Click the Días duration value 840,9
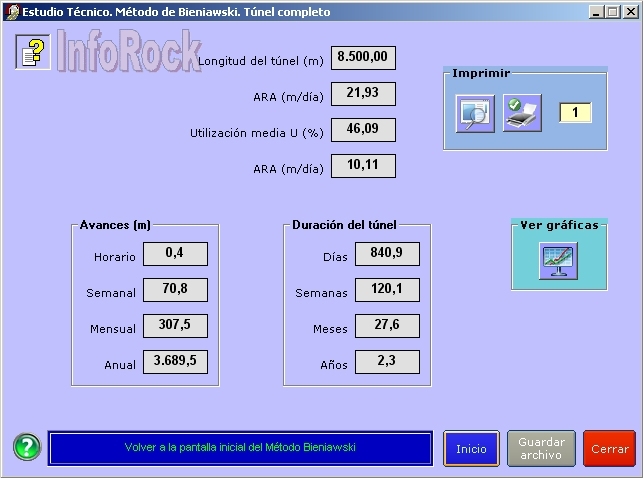The height and width of the screenshot is (478, 643). [387, 254]
